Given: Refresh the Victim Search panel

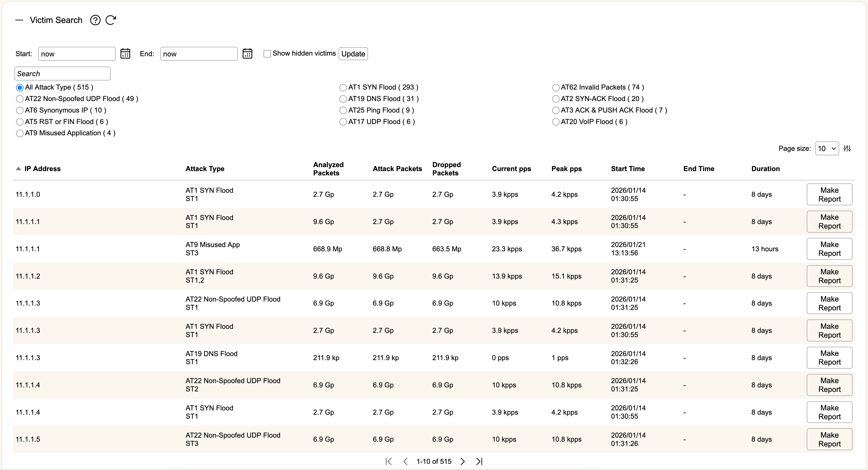Looking at the screenshot, I should [x=111, y=20].
